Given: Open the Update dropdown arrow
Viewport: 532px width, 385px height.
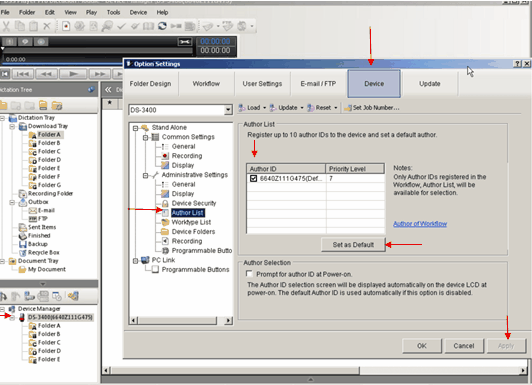Looking at the screenshot, I should tap(302, 108).
